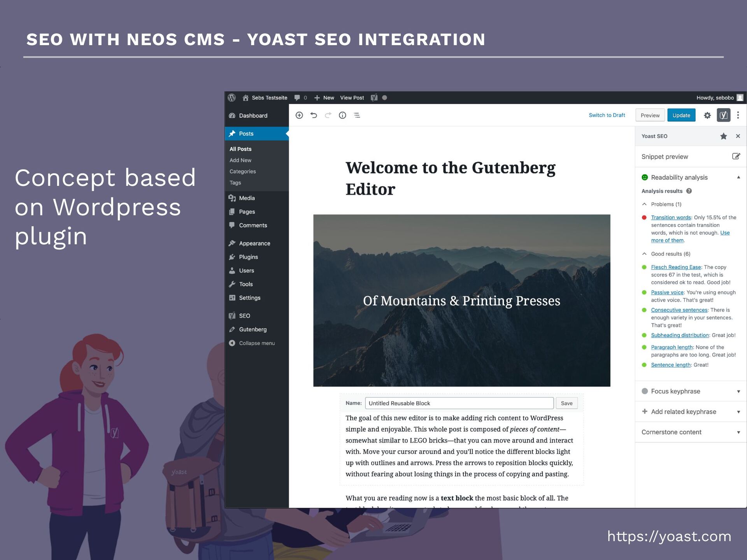Open Pages in the admin sidebar
747x560 pixels.
257,212
